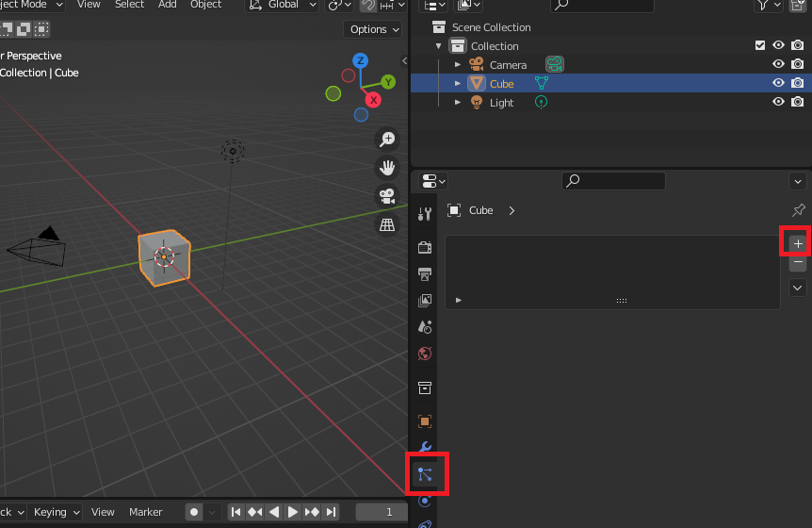The height and width of the screenshot is (528, 812).
Task: Click the current frame field
Action: 382,512
